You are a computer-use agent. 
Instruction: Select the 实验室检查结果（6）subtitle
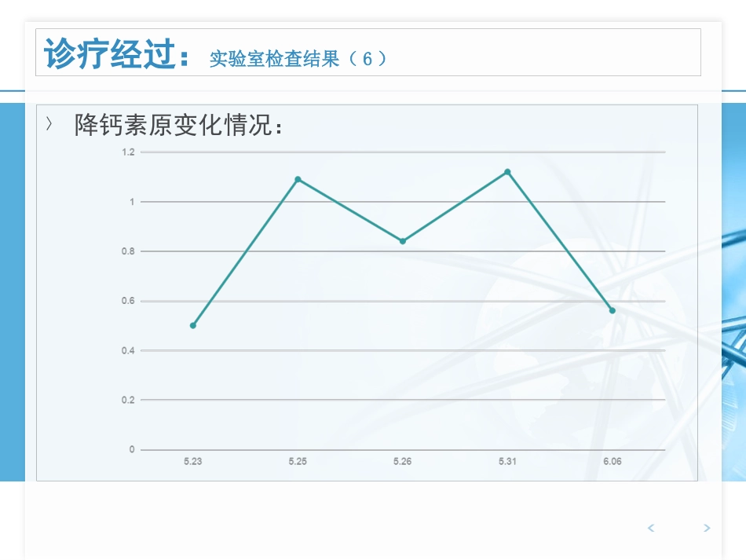pos(298,59)
